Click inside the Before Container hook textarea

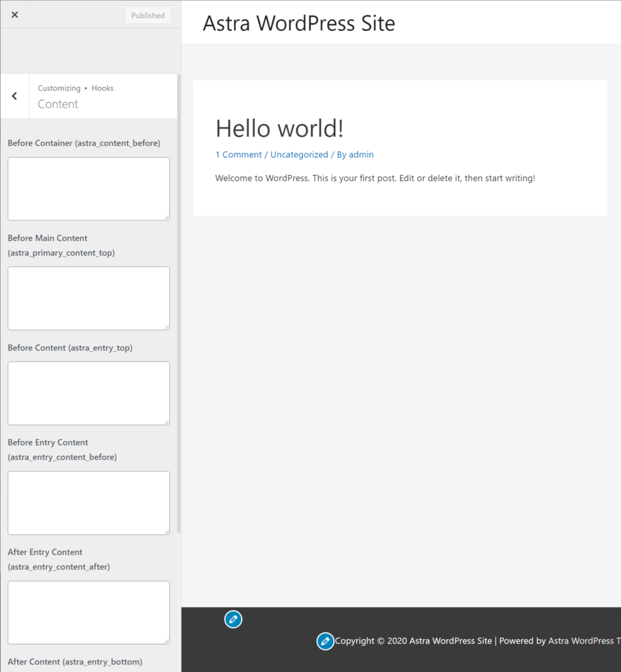[89, 188]
